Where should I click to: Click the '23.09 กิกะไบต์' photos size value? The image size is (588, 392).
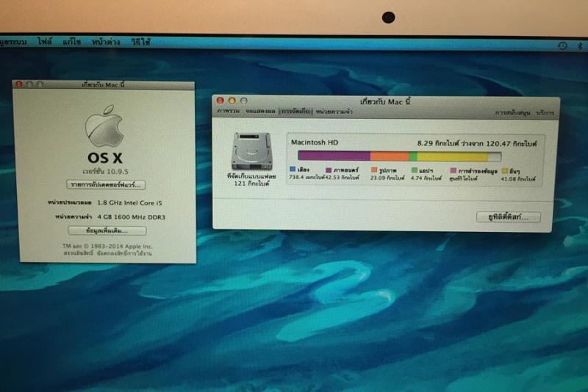387,178
